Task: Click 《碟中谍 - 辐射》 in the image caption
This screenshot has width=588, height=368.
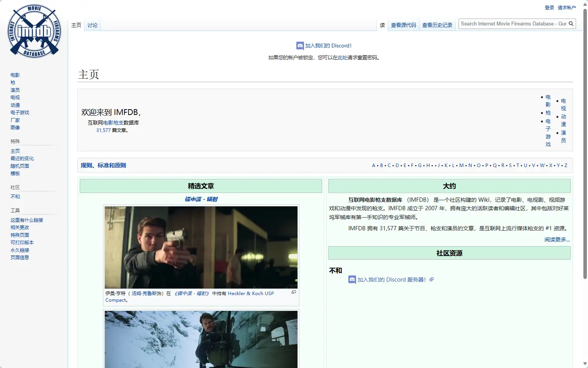Action: tap(192, 294)
